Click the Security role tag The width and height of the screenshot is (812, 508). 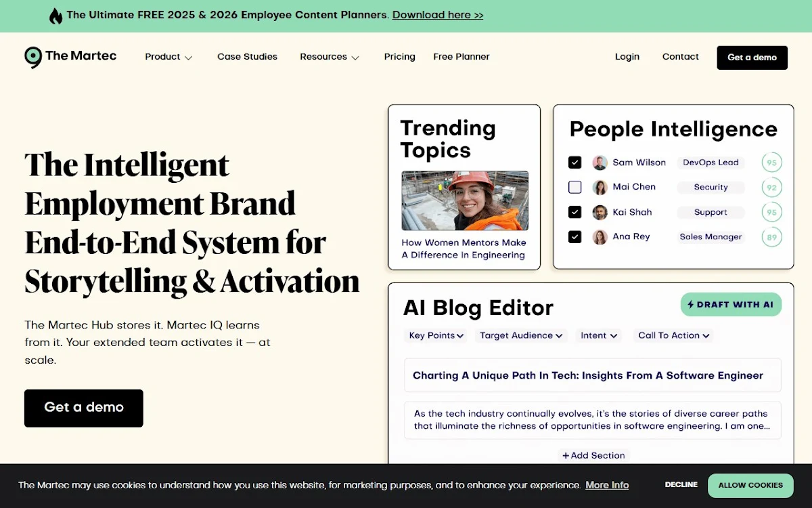pos(710,188)
